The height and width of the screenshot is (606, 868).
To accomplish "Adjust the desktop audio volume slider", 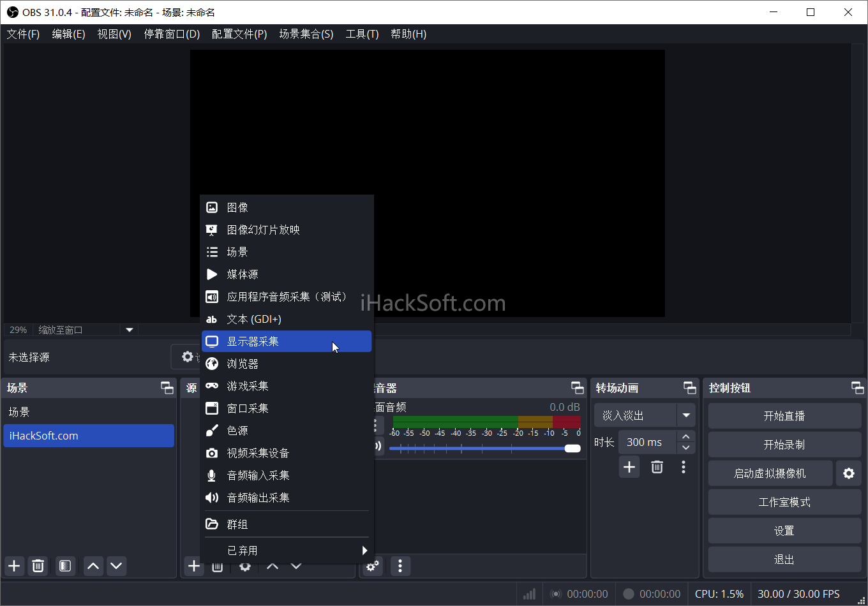I will click(485, 448).
